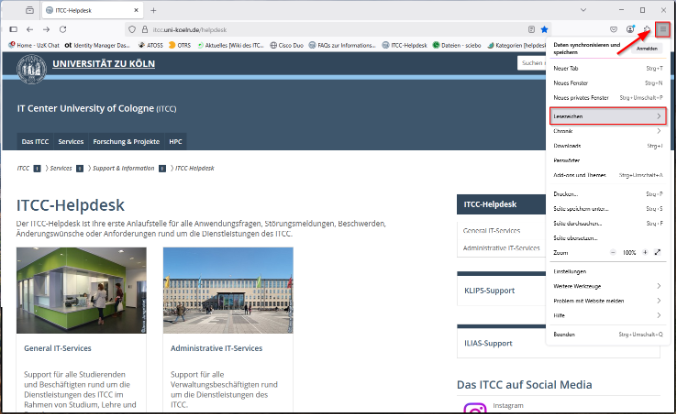
Task: Click the tracking protection shield icon
Action: [x=132, y=29]
